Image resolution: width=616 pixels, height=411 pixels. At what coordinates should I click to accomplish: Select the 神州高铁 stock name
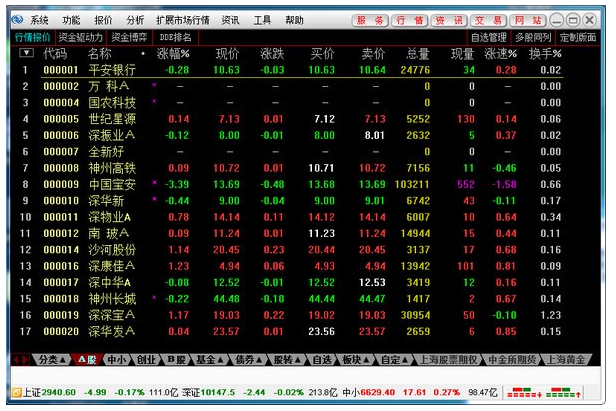(112, 168)
